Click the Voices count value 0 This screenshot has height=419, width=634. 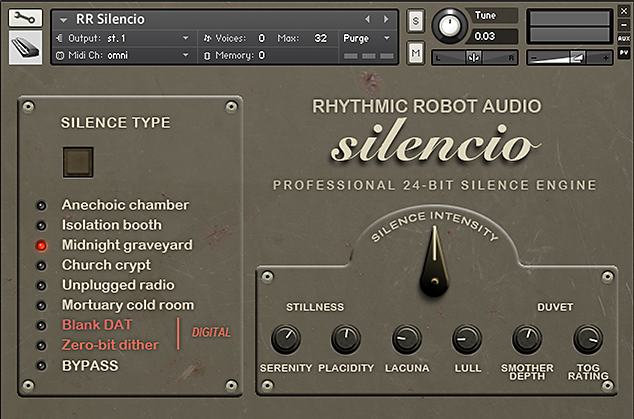(x=262, y=38)
